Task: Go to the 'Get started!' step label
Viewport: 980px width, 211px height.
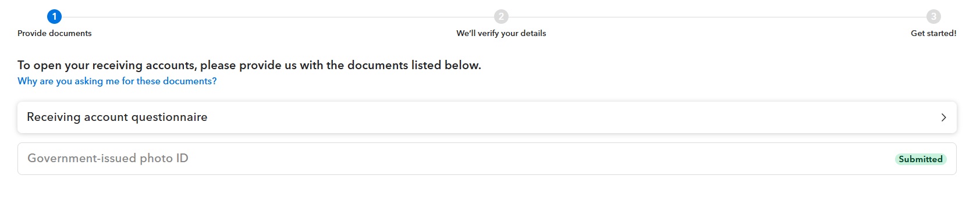Action: [933, 33]
